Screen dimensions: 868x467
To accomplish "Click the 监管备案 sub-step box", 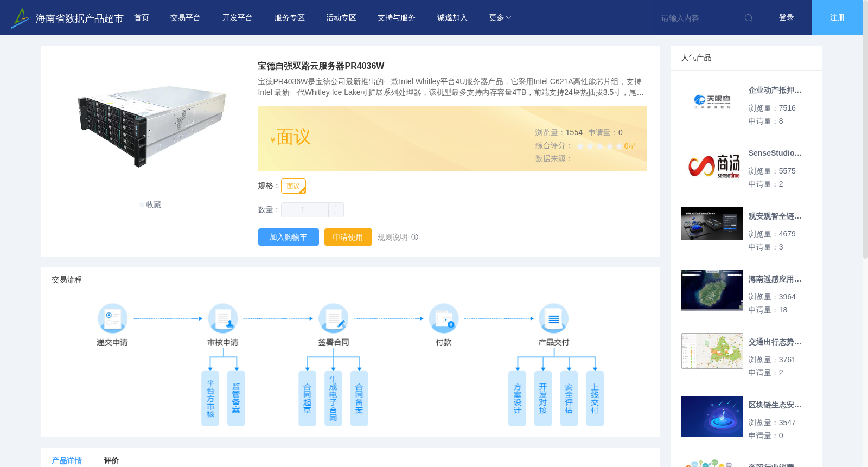I will 236,399.
